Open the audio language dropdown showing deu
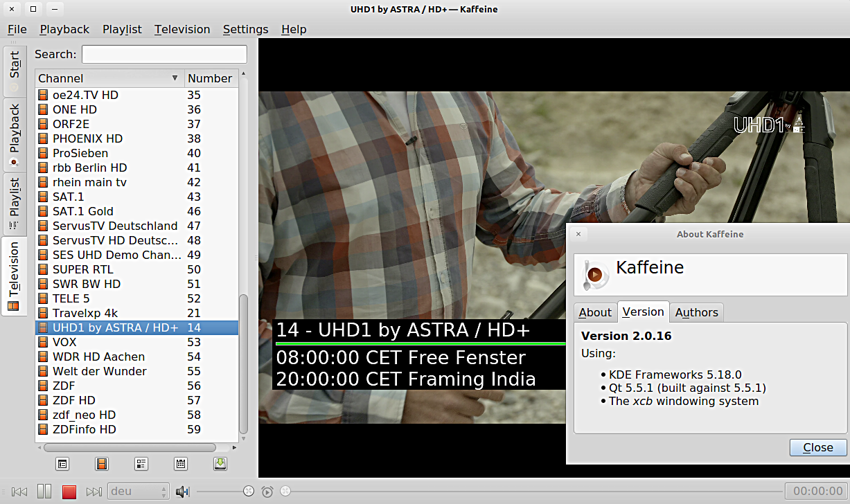Viewport: 850px width, 504px height. tap(139, 492)
